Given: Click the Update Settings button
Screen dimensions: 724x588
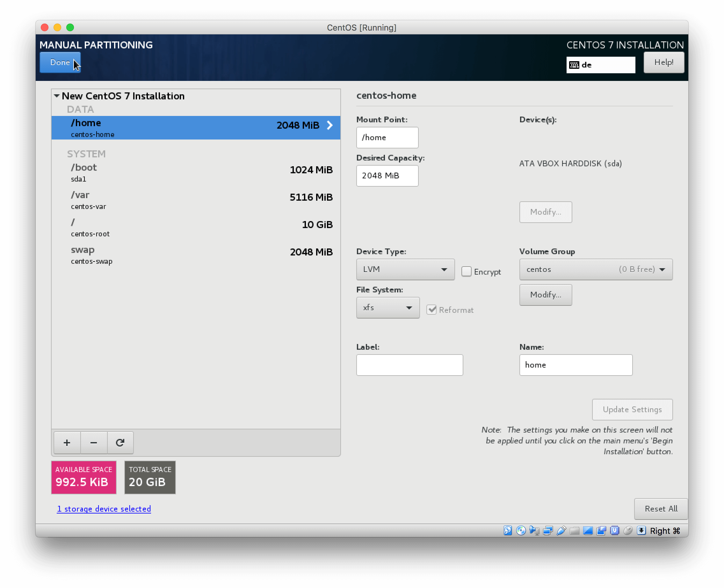Looking at the screenshot, I should click(x=632, y=409).
